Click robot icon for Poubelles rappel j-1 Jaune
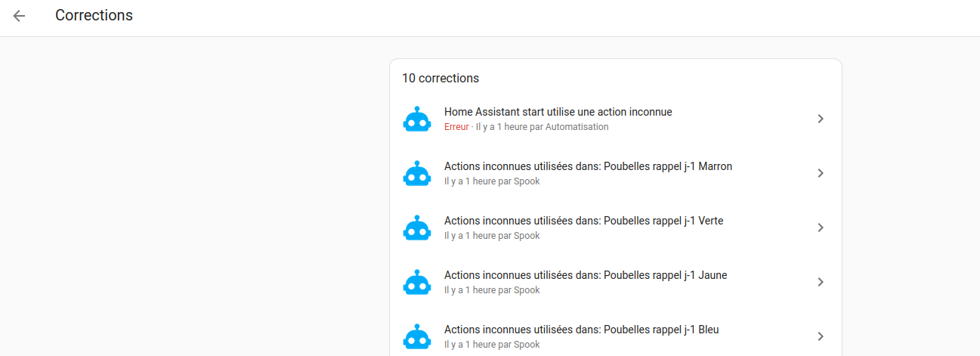Screen dimensions: 980x356 pyautogui.click(x=417, y=283)
